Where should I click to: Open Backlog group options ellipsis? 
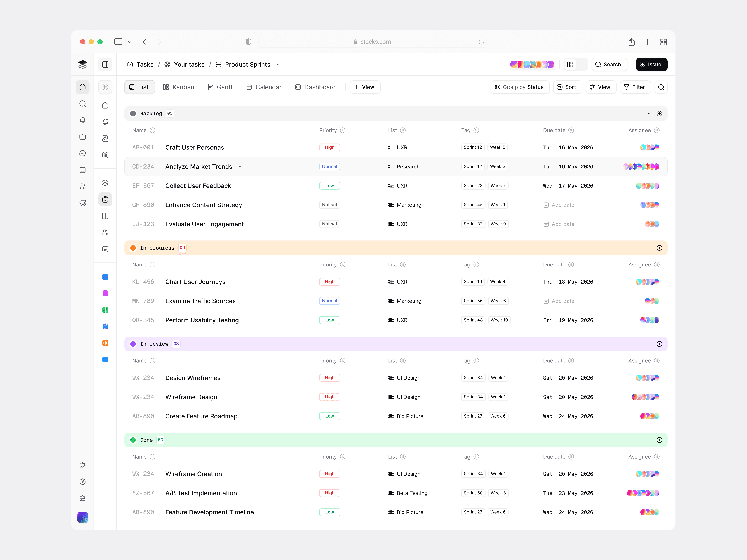pyautogui.click(x=649, y=113)
